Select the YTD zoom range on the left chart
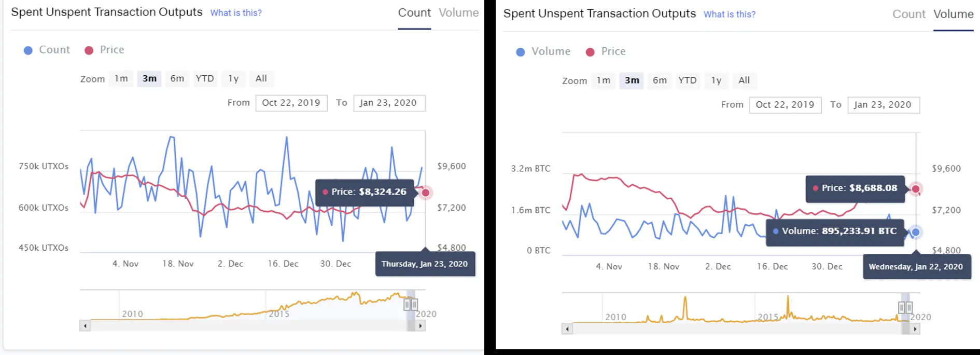 (x=205, y=78)
